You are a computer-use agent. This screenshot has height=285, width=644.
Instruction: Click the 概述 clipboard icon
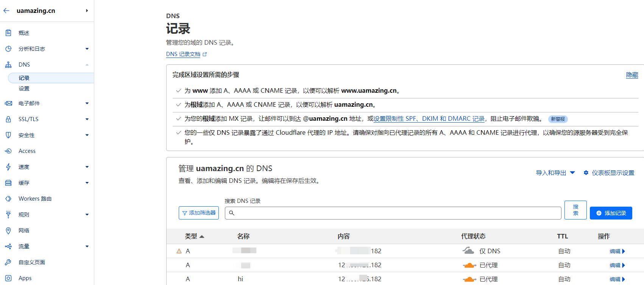click(8, 33)
